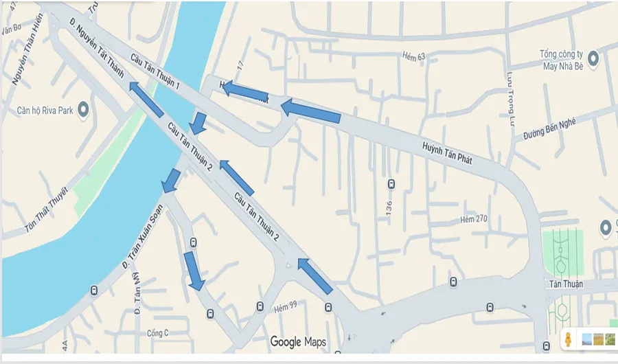Click the bus stop icon left of the Pegman

547,346
